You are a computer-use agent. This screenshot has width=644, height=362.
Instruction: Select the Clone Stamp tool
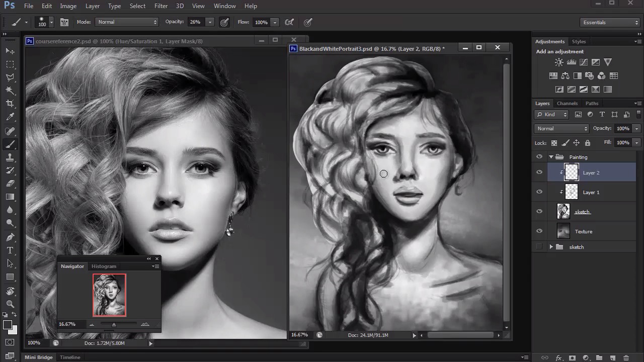click(x=10, y=157)
